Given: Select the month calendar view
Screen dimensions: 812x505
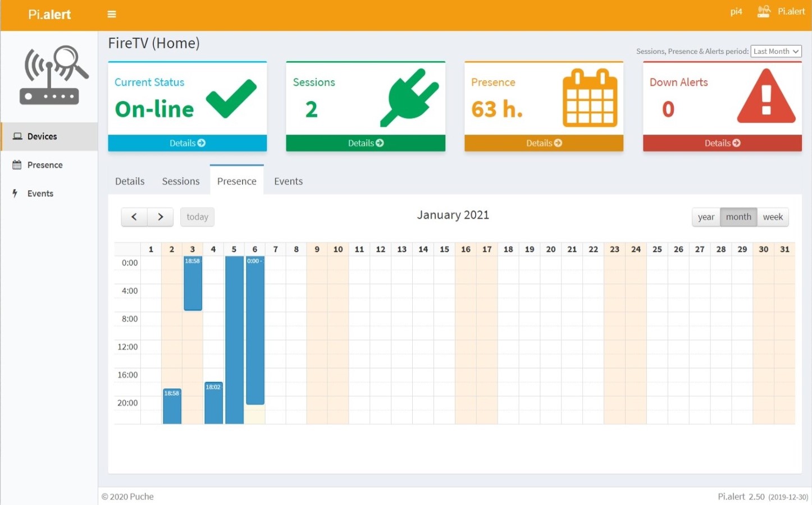Looking at the screenshot, I should pyautogui.click(x=738, y=217).
